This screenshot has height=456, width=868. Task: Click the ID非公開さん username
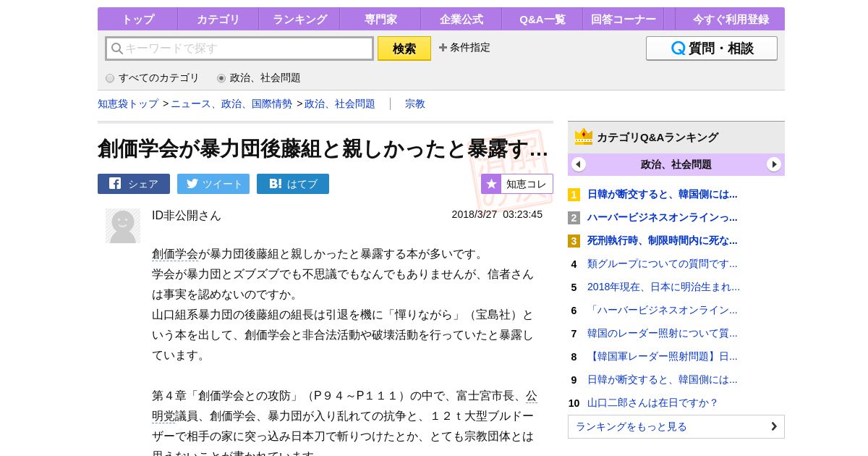pyautogui.click(x=187, y=215)
